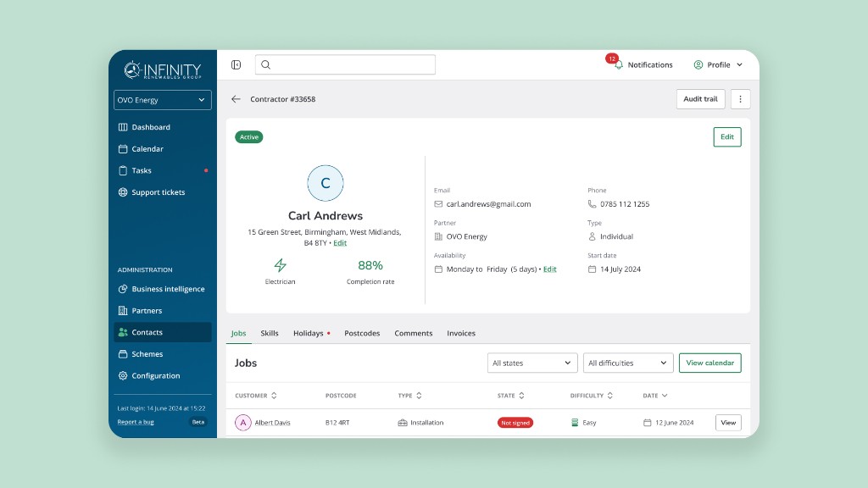Expand the Profile menu
This screenshot has height=488, width=868.
[718, 64]
